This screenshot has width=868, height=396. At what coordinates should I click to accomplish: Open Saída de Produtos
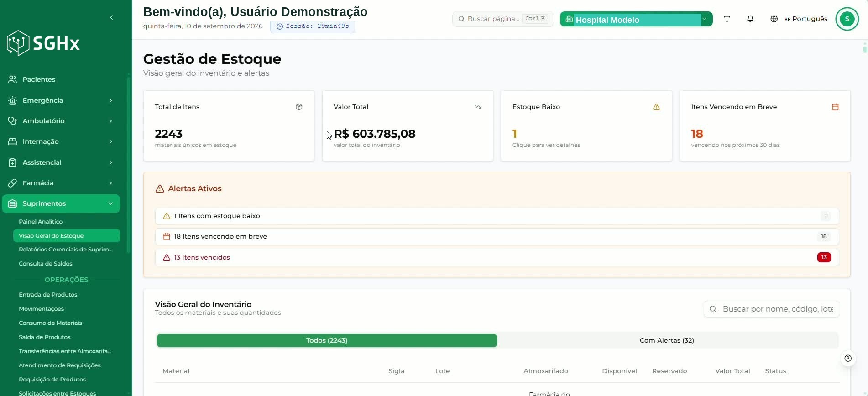(45, 337)
